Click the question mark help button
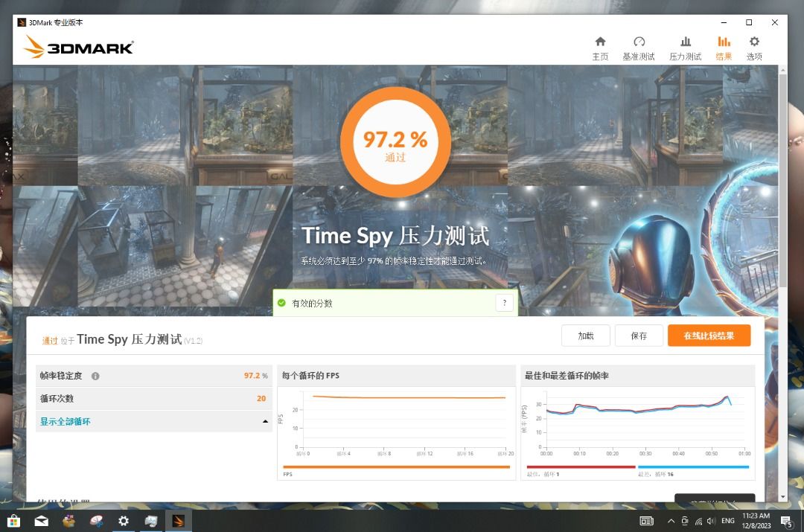The image size is (804, 532). [x=505, y=303]
